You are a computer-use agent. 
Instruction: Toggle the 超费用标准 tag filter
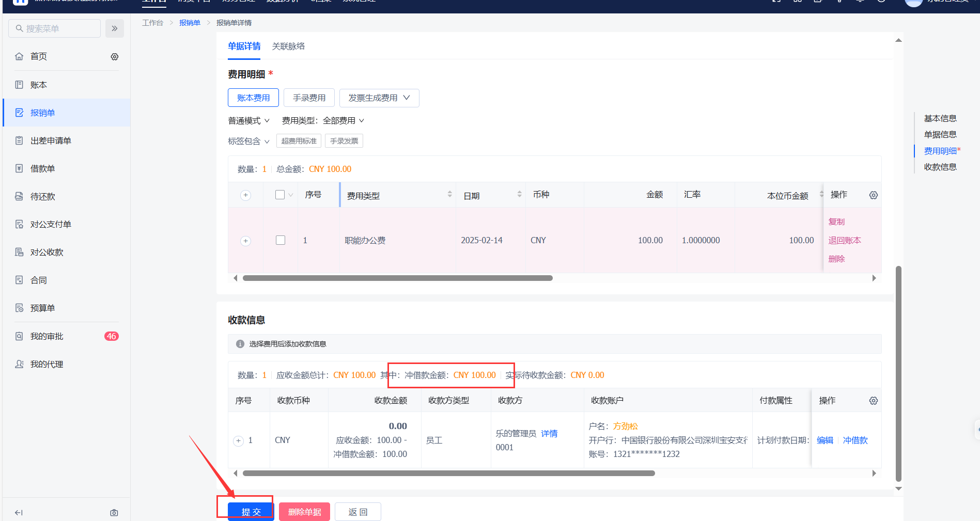pos(299,141)
